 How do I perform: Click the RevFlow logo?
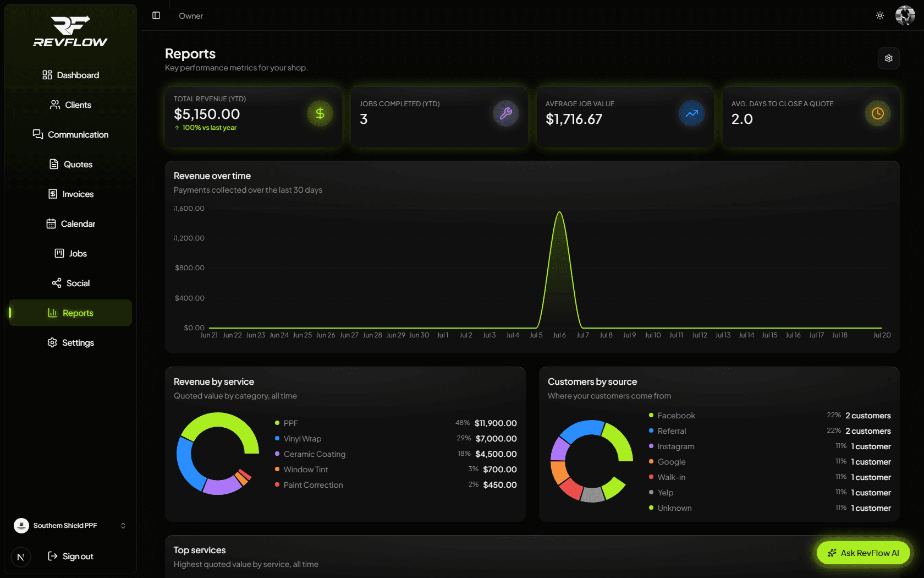(x=70, y=31)
